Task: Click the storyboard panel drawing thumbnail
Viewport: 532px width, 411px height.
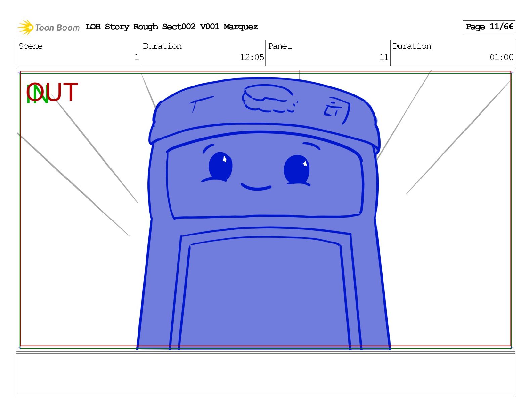Action: [x=265, y=210]
